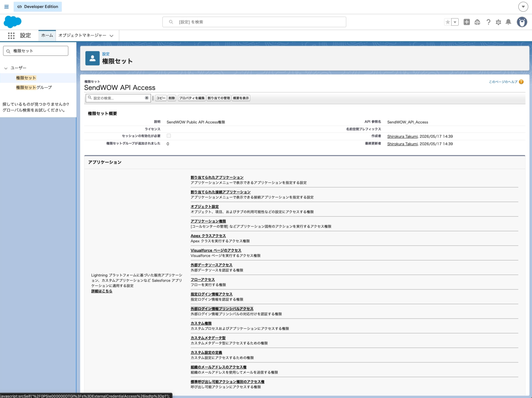The width and height of the screenshot is (532, 398).
Task: Open 外部ログイン情報プリンシパルアクセス link
Action: tap(222, 309)
